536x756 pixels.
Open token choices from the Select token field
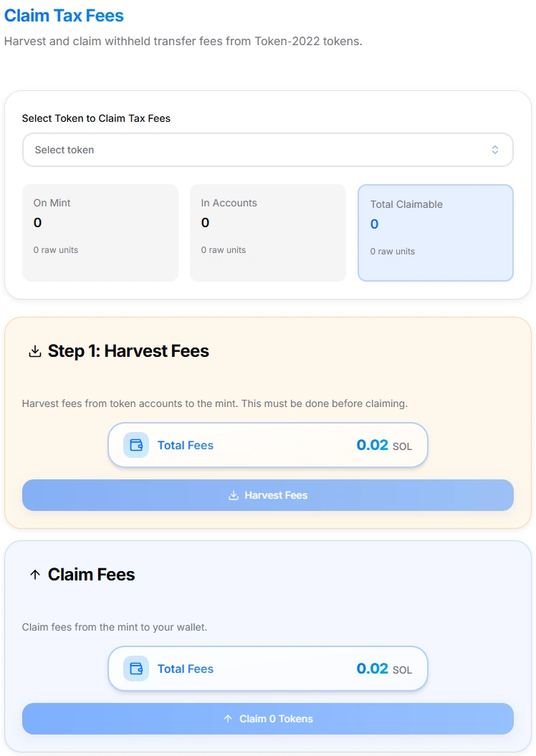tap(267, 150)
